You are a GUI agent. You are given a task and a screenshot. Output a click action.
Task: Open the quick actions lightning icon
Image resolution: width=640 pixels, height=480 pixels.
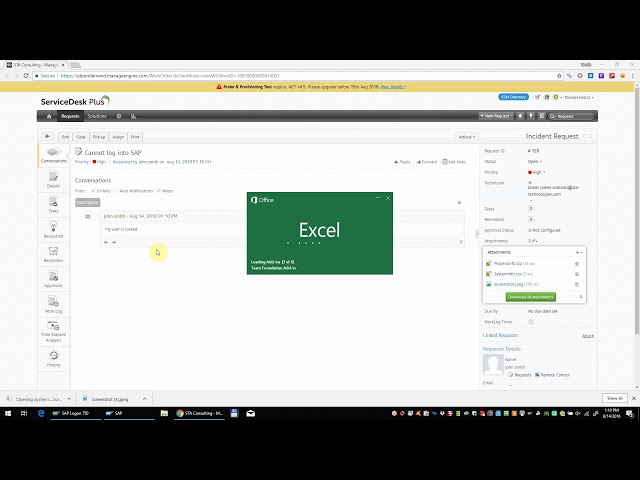(x=531, y=116)
